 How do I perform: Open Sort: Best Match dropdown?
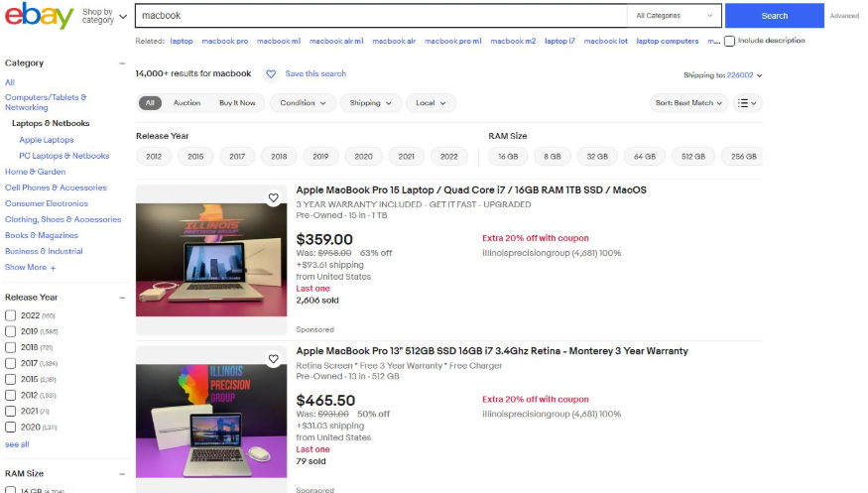coord(688,103)
